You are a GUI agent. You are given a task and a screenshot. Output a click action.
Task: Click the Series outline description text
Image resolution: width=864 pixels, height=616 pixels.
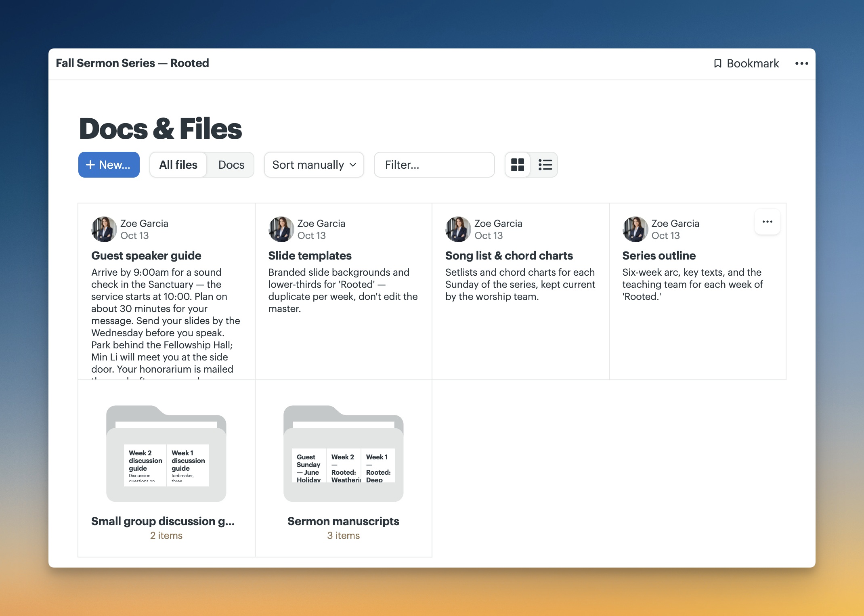(692, 284)
